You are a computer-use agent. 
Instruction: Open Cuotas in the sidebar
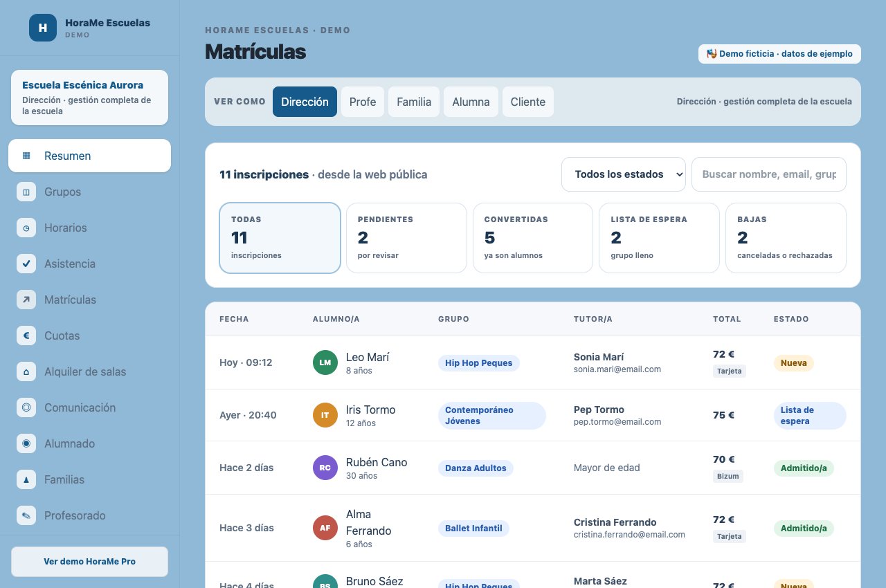[89, 336]
